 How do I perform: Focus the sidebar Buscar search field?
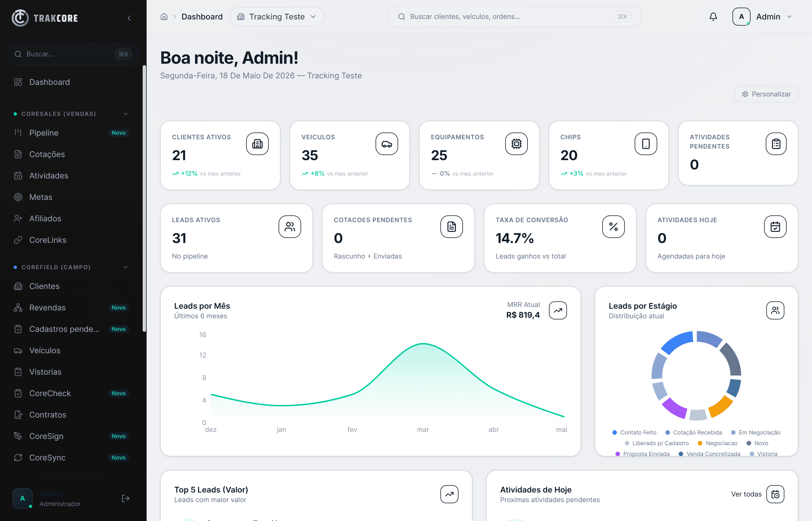click(73, 54)
